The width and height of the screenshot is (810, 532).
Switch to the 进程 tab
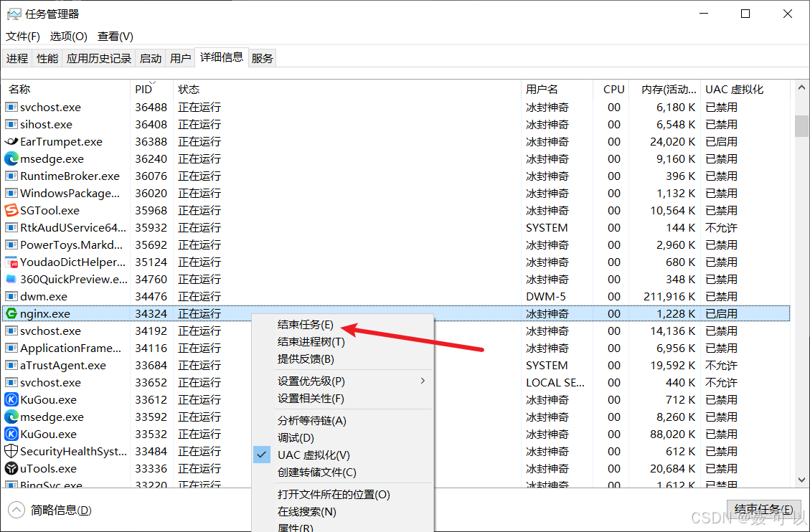17,58
